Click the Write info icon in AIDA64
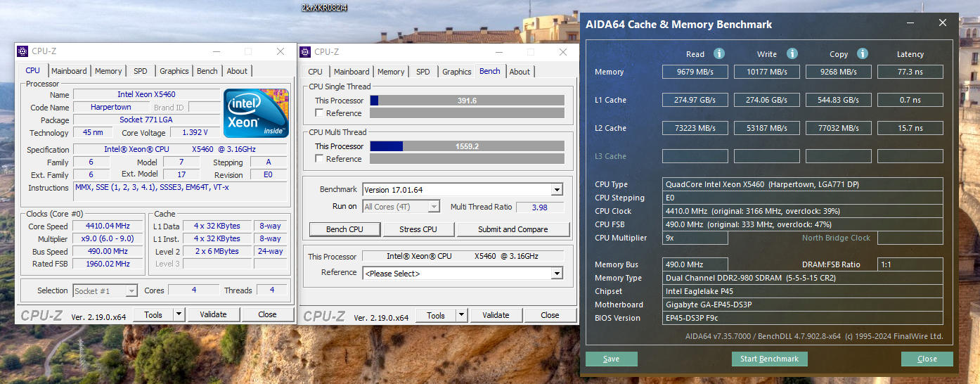980x384 pixels. (x=792, y=53)
